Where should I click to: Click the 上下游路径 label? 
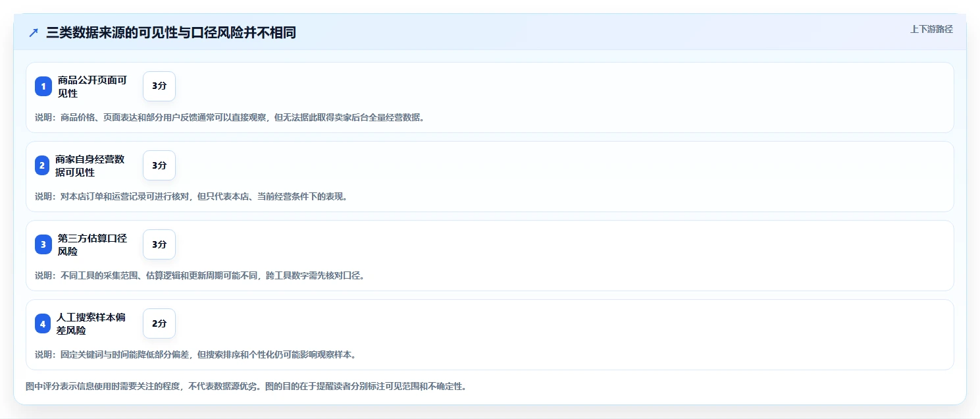931,29
